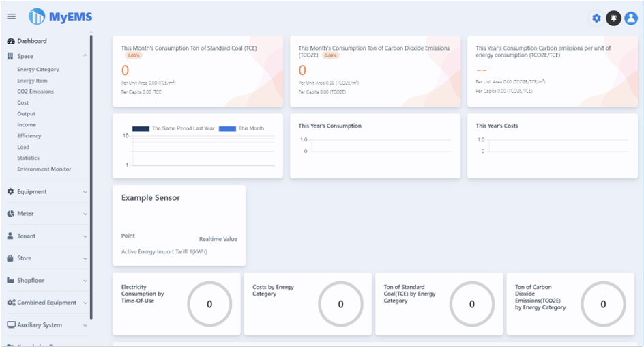644x347 pixels.
Task: Open the Energy Category submenu item
Action: coord(38,70)
